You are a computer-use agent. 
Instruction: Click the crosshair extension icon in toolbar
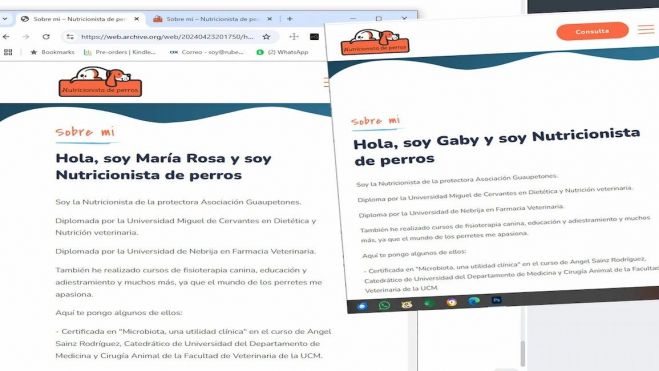[294, 37]
